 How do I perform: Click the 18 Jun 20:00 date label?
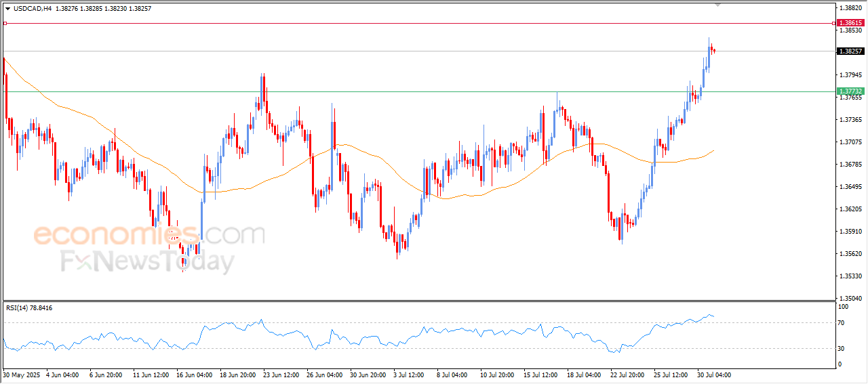[237, 375]
